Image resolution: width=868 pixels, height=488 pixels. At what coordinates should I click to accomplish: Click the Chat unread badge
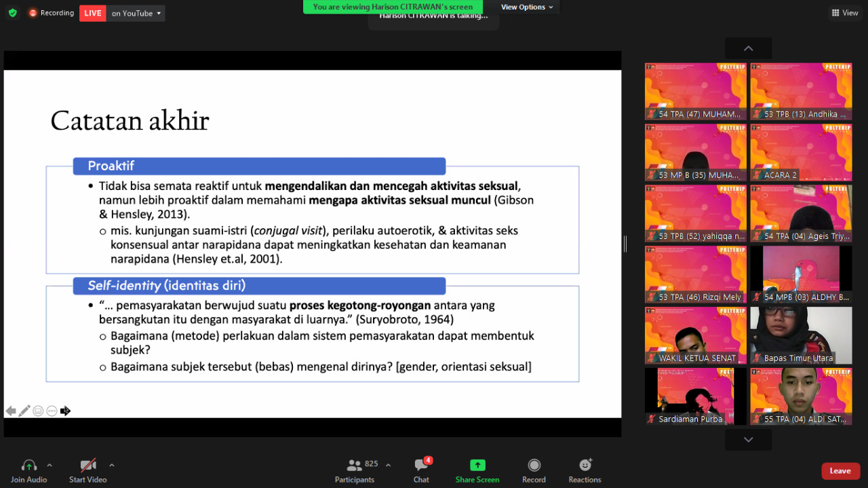(x=428, y=460)
